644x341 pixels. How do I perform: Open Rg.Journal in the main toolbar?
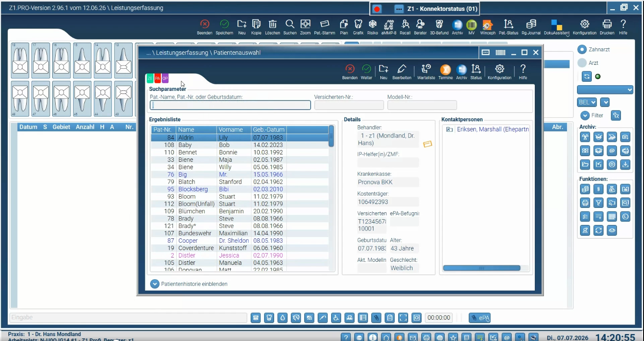pos(530,27)
